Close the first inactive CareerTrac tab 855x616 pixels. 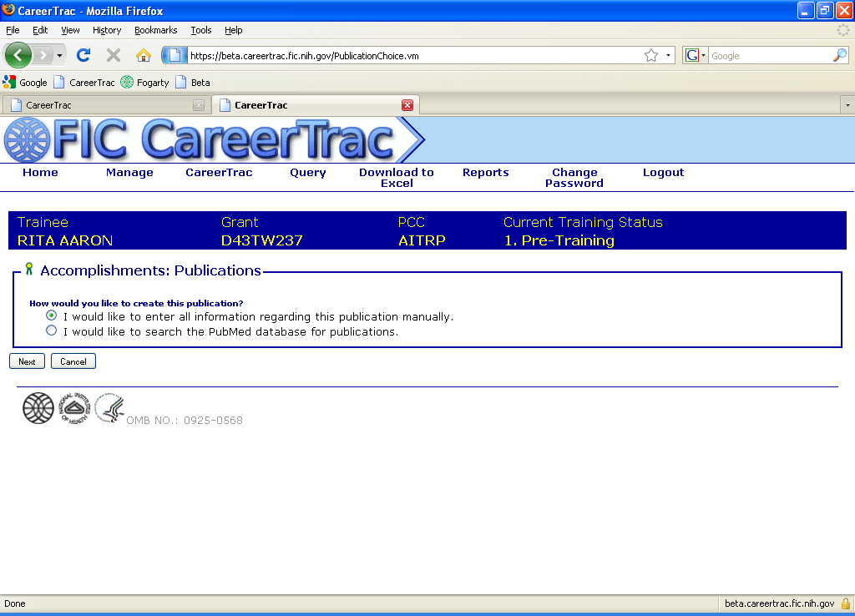(199, 105)
